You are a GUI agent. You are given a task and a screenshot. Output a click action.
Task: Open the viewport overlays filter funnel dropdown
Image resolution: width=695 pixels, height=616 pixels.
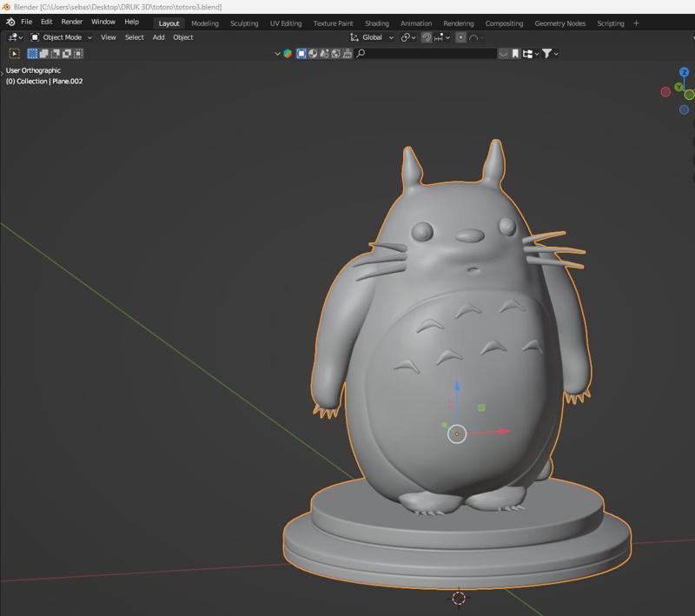547,54
